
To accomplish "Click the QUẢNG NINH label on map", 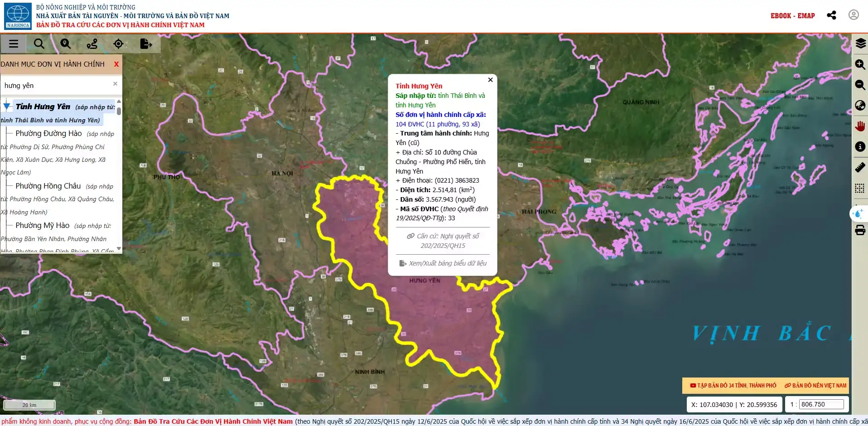I will (641, 102).
